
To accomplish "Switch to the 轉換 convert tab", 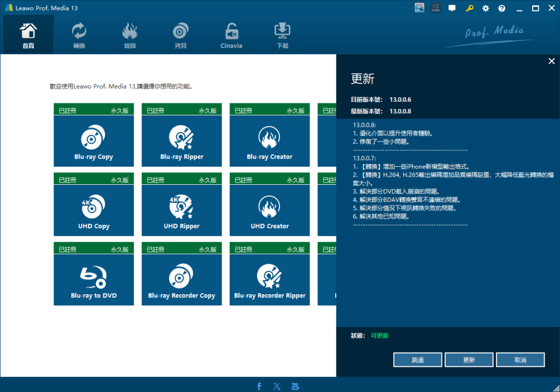I will point(79,35).
